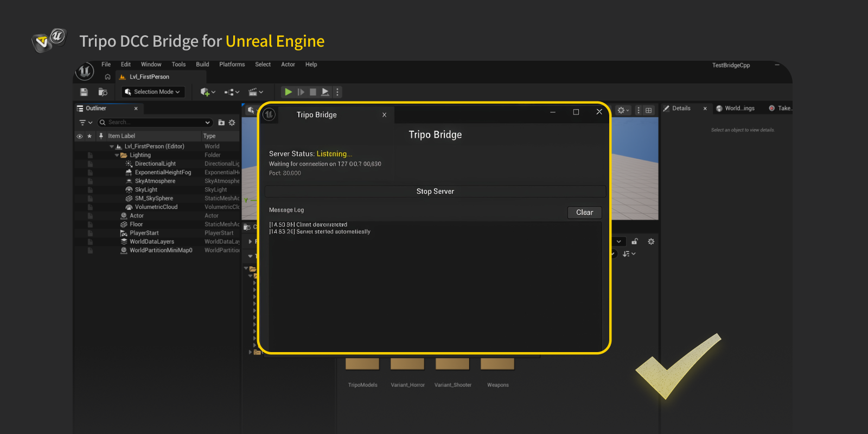Click the Stop Server button
Viewport: 868px width, 434px height.
pos(435,192)
